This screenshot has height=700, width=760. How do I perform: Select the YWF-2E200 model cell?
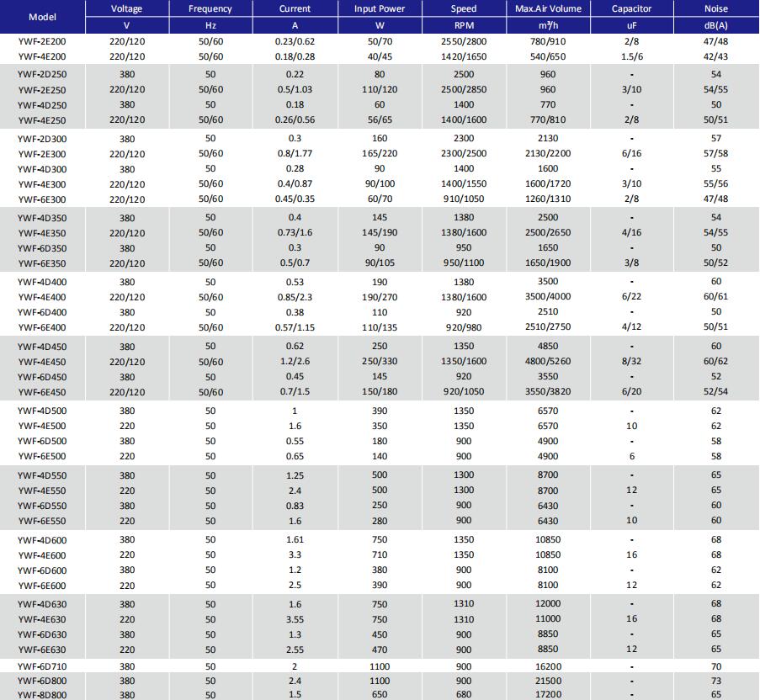click(x=42, y=40)
